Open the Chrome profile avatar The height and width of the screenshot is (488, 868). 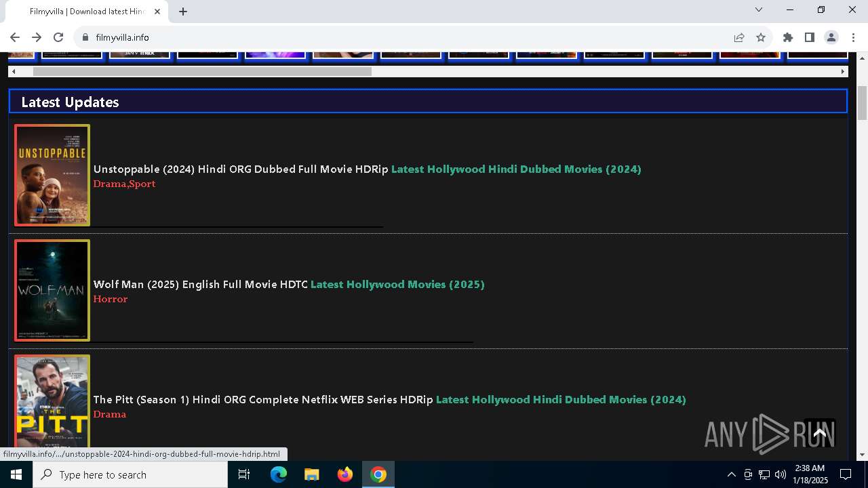[x=831, y=37]
